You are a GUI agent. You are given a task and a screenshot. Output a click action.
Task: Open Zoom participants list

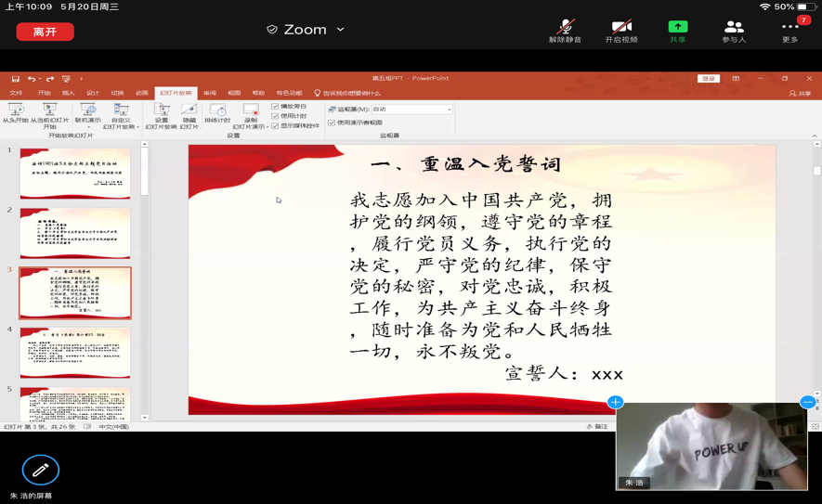[734, 30]
